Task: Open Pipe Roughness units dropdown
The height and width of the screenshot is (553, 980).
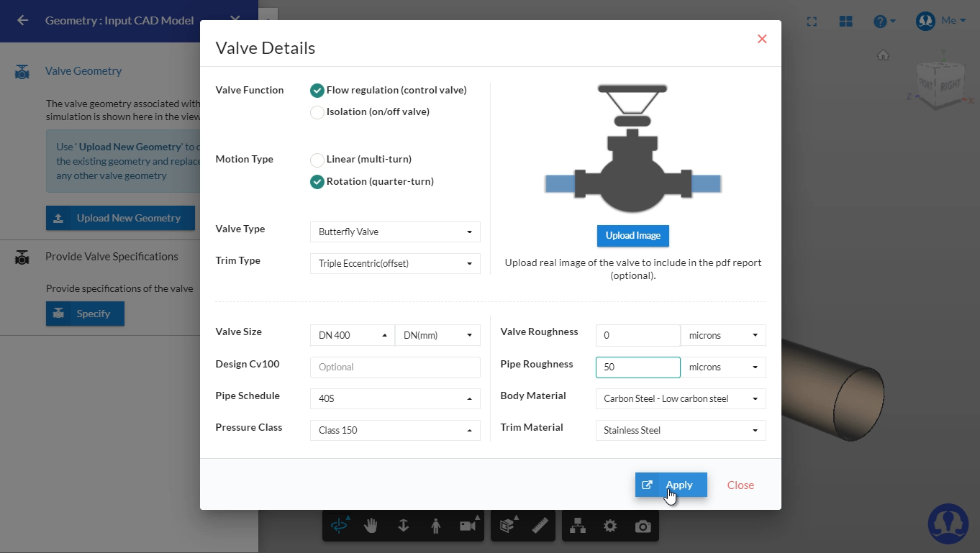Action: pos(723,367)
